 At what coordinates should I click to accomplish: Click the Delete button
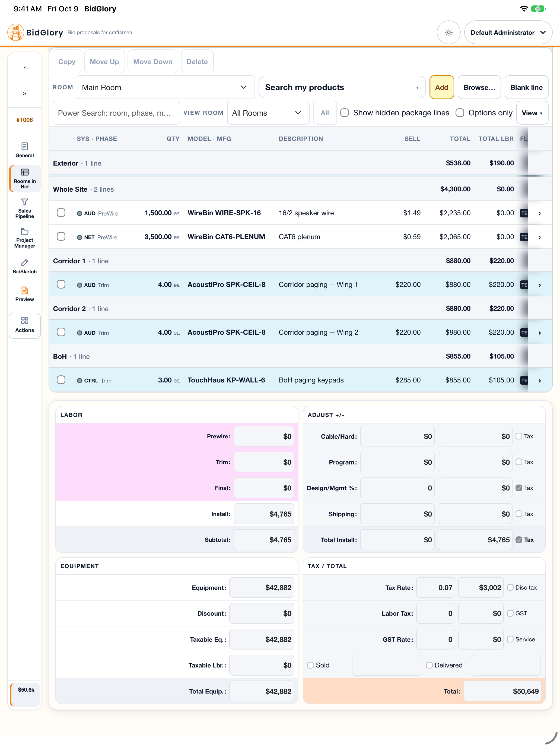pyautogui.click(x=197, y=61)
